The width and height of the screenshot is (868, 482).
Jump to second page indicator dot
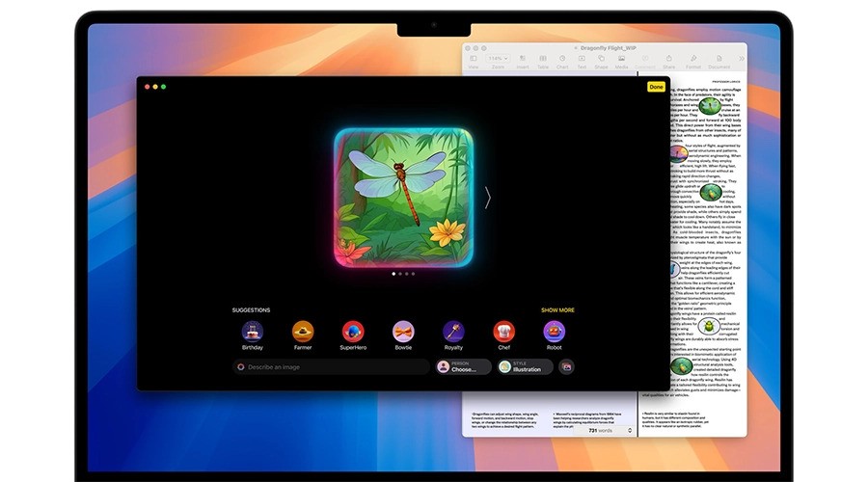coord(400,274)
